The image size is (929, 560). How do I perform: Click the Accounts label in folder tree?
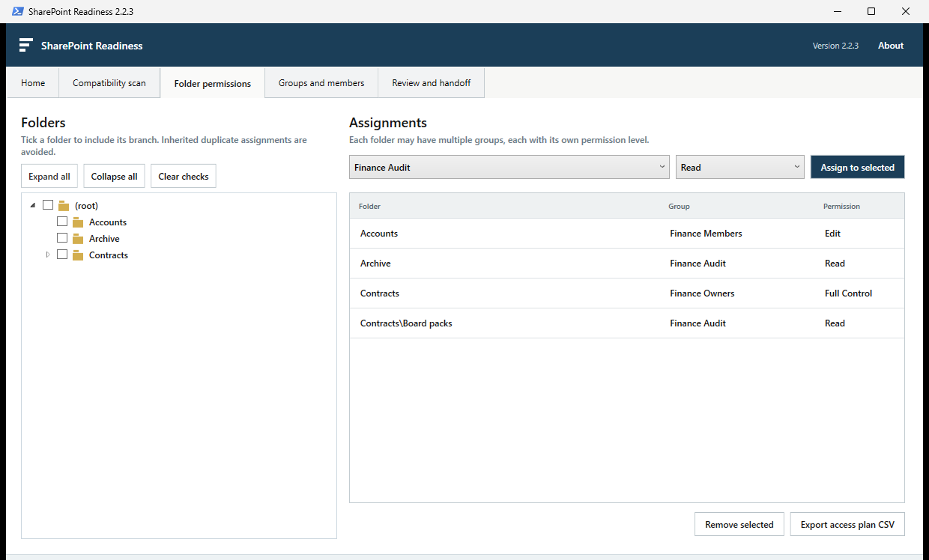108,222
